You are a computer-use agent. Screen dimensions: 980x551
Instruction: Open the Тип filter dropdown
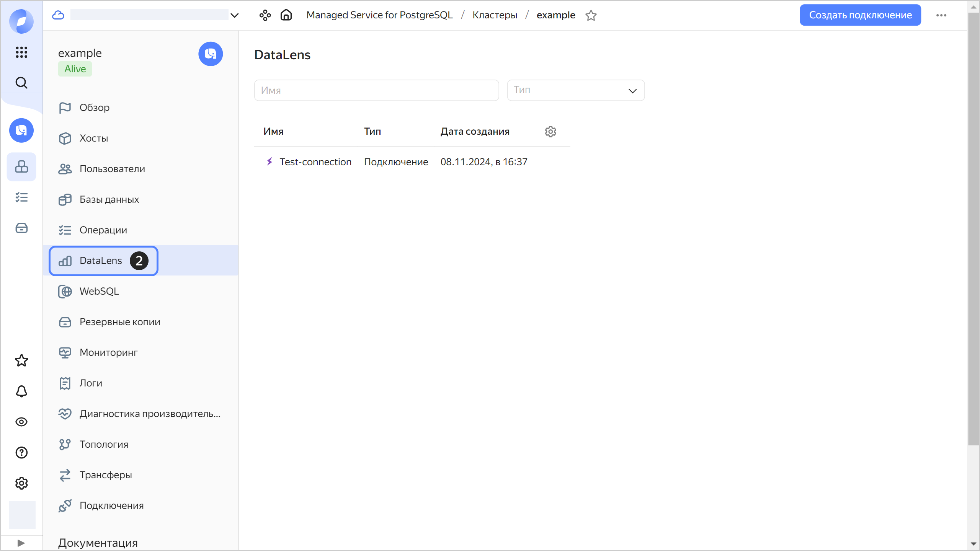click(x=575, y=90)
